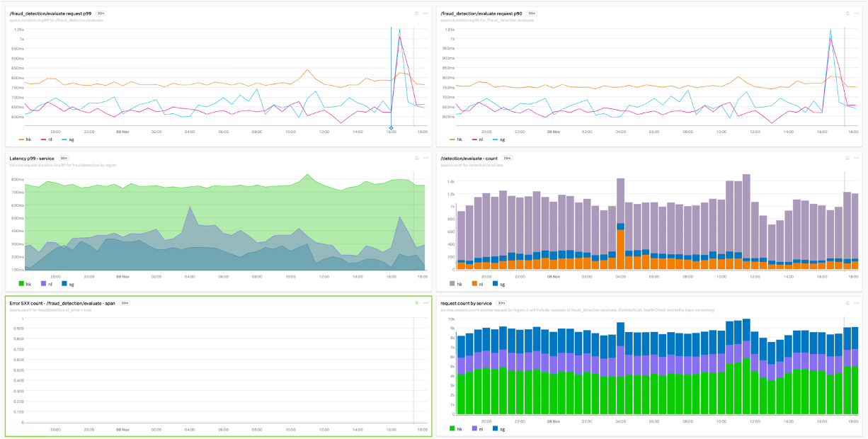
Task: Open three-dot menu on Latency p99 - service
Action: coord(426,158)
